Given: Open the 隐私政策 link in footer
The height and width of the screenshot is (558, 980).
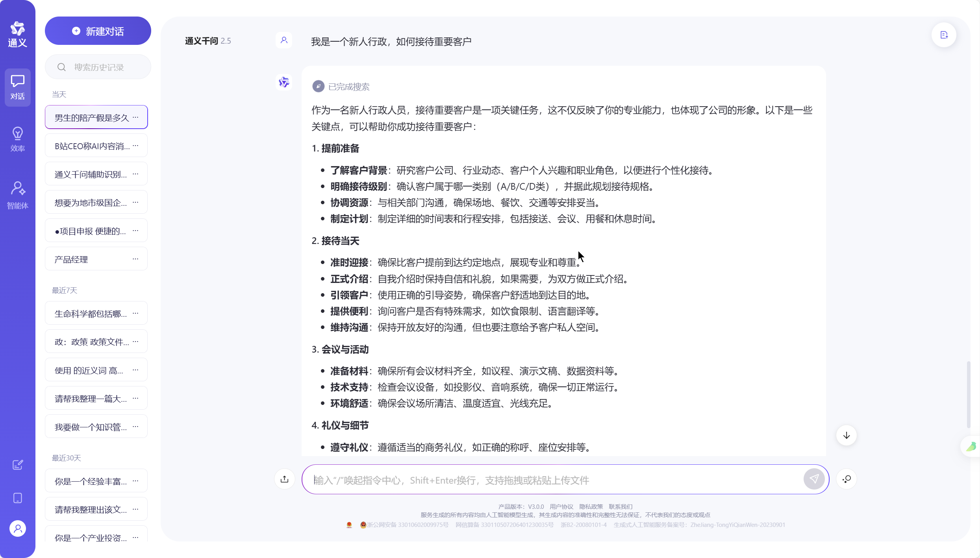Looking at the screenshot, I should 591,506.
